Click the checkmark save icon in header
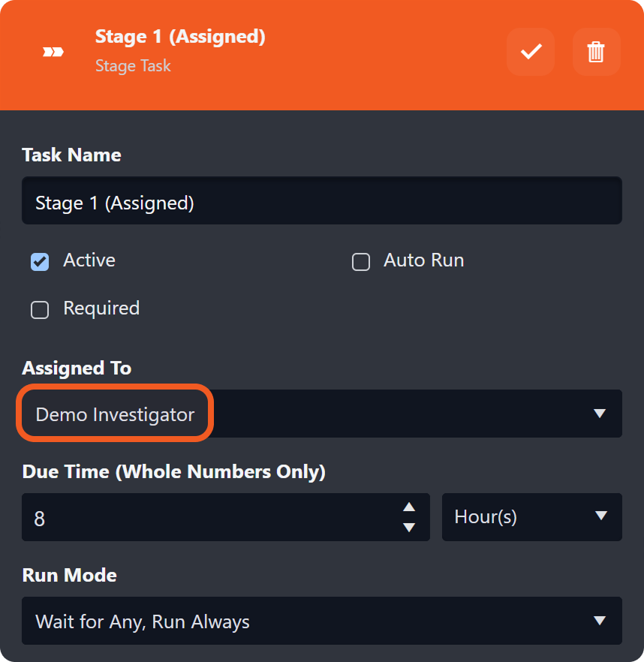Viewport: 644px width, 662px height. [531, 52]
